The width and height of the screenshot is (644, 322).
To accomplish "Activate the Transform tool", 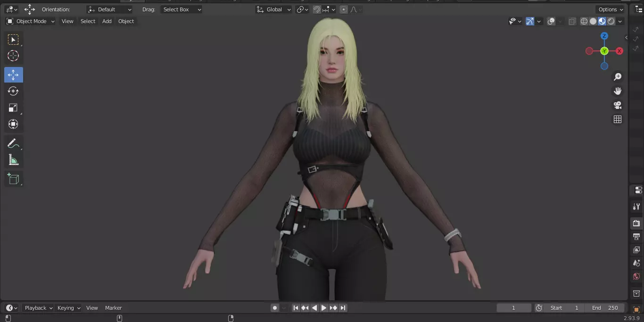I will pyautogui.click(x=13, y=124).
